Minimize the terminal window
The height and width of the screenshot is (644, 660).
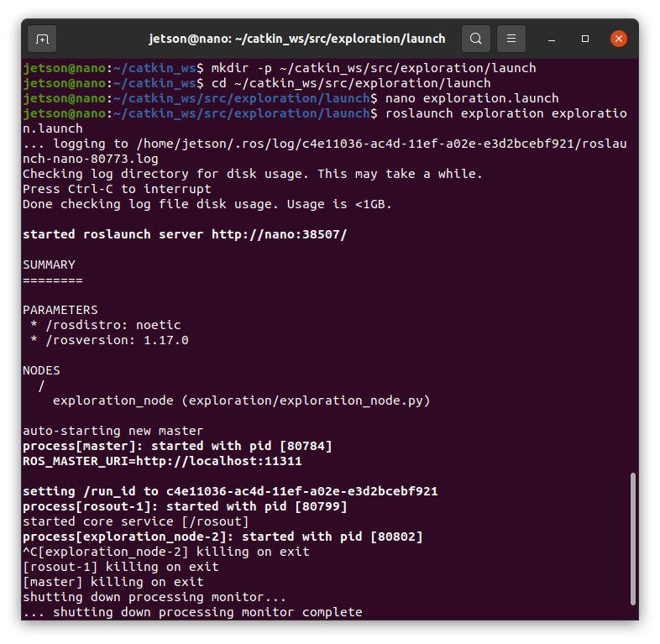point(552,39)
